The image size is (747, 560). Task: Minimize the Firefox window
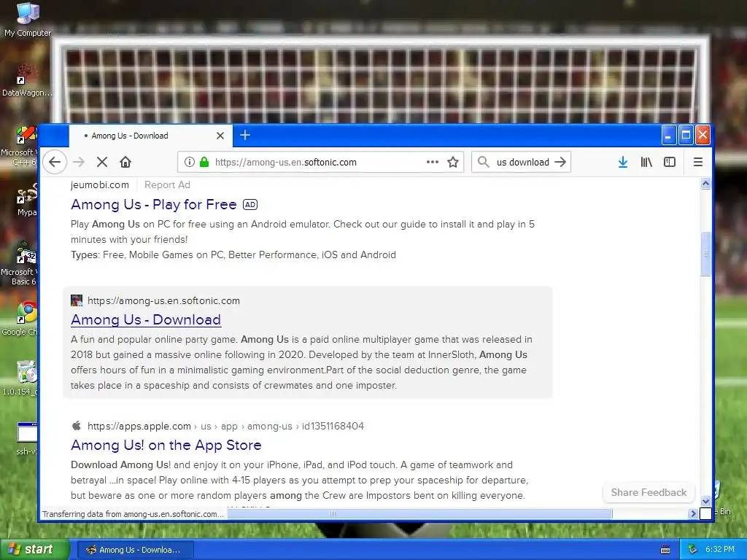click(668, 135)
